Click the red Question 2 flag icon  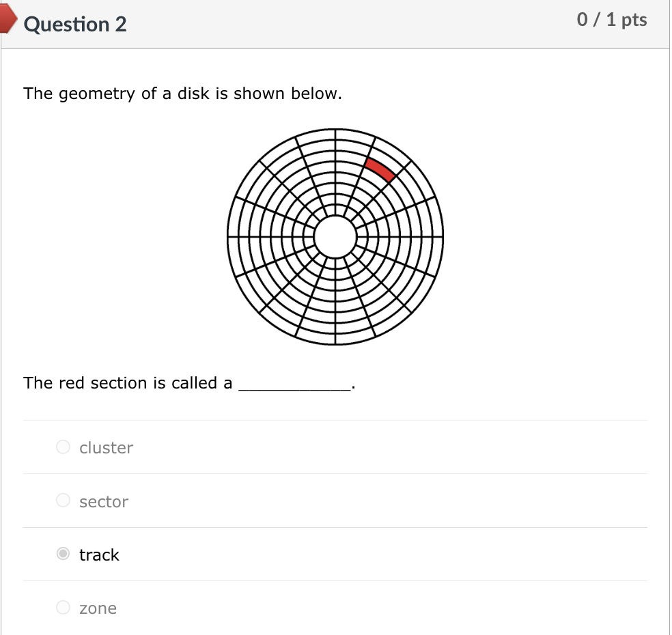click(7, 20)
